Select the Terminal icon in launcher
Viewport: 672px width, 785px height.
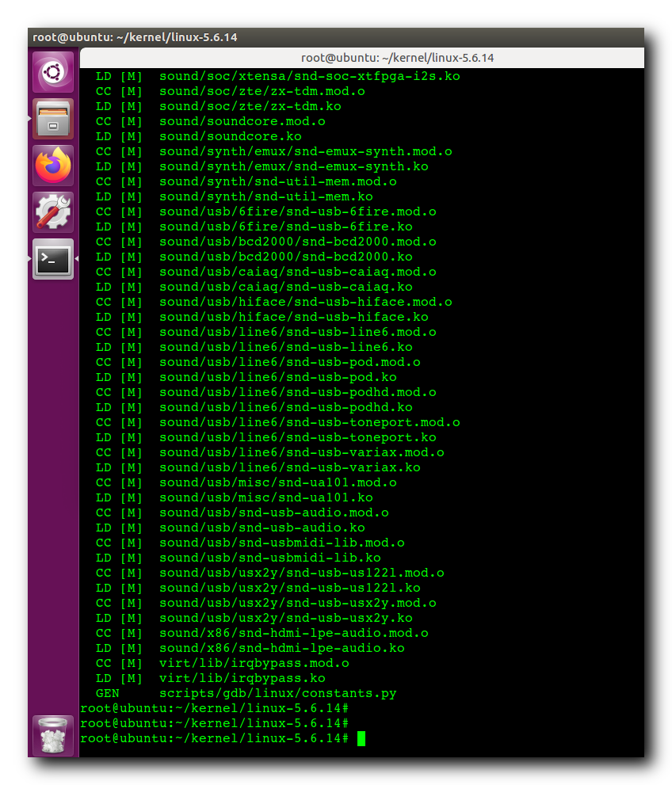53,259
